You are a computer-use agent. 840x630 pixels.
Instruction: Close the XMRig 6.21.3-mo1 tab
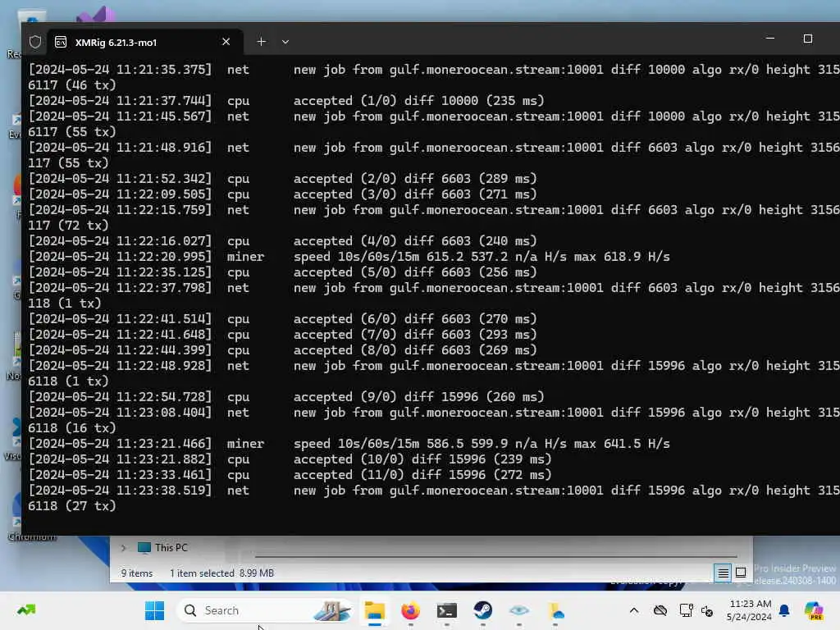tap(226, 42)
